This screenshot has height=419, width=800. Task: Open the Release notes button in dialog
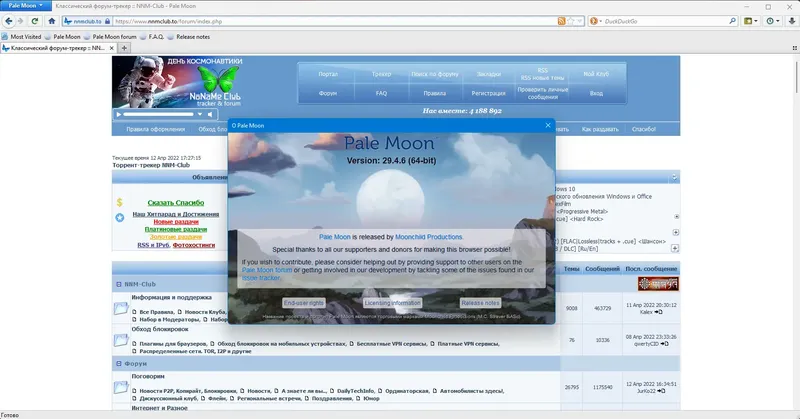(480, 303)
